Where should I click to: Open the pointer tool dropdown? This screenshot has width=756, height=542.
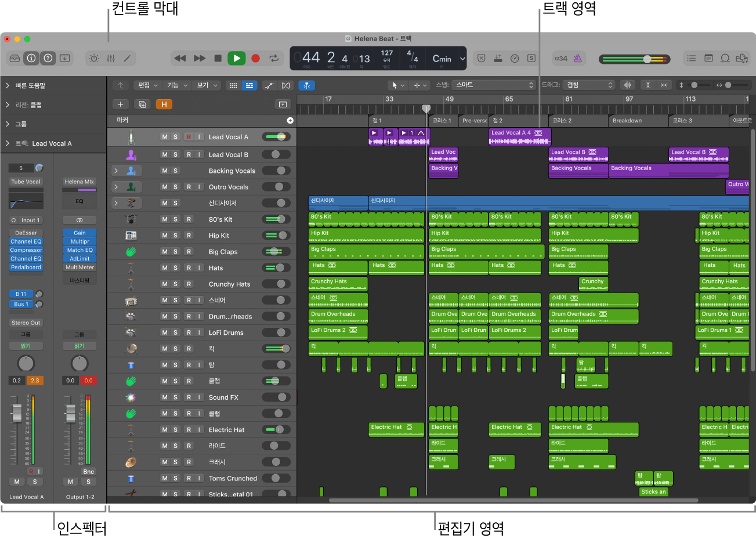click(398, 85)
